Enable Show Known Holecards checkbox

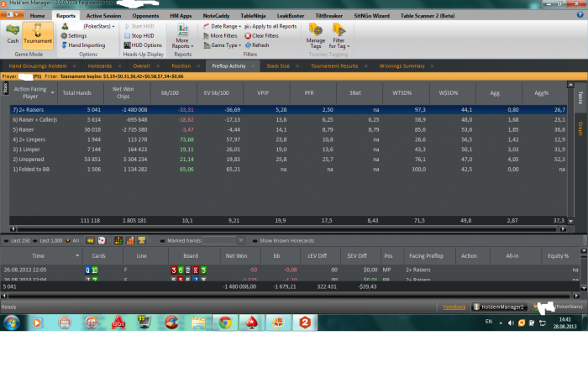[255, 241]
